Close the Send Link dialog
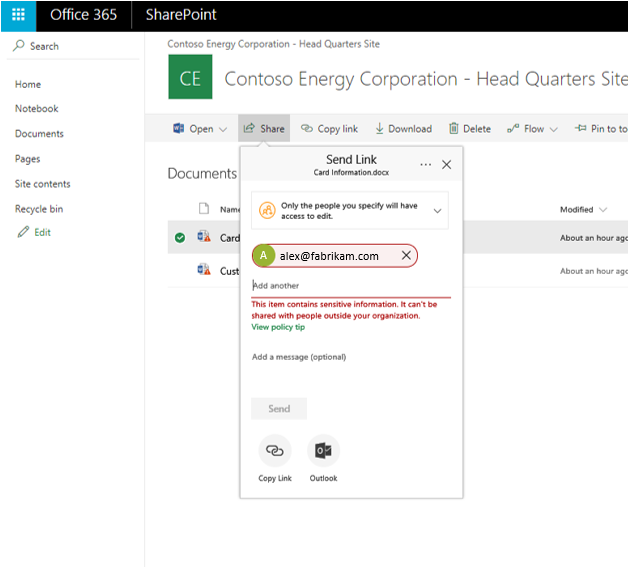Viewport: 628px width, 567px height. (x=446, y=165)
